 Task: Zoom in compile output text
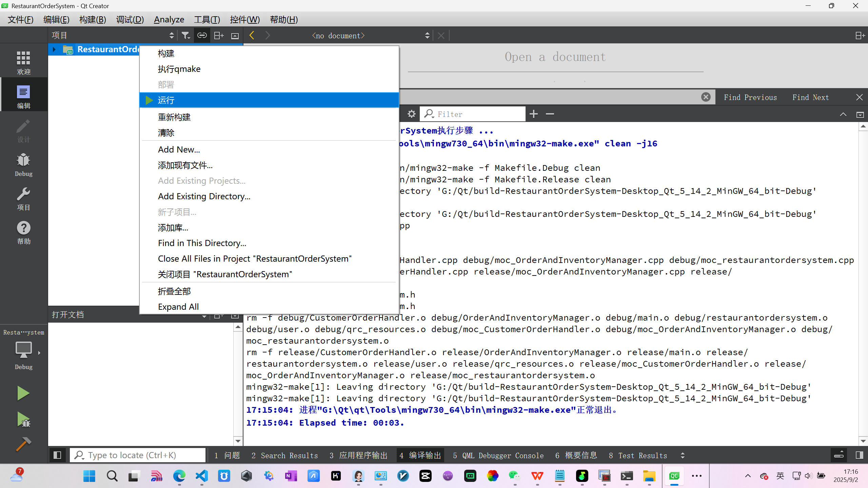click(534, 114)
